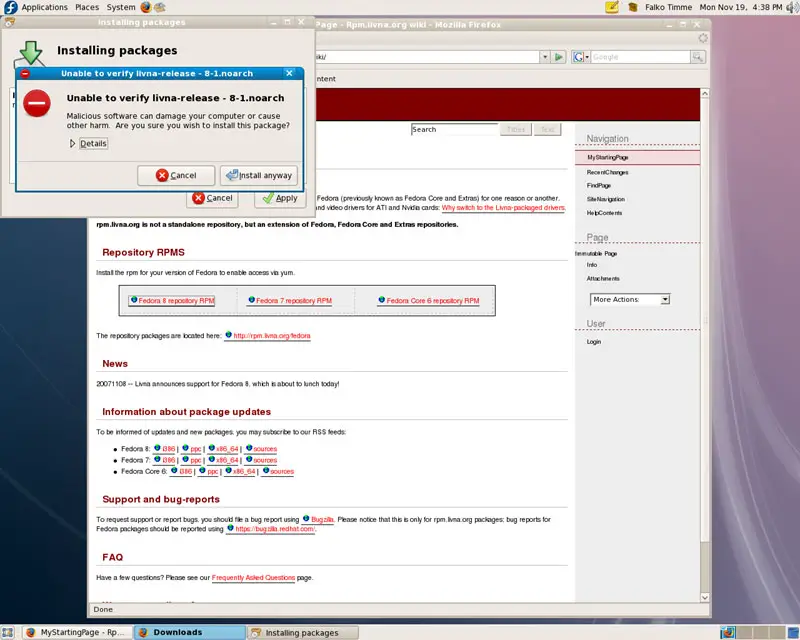The height and width of the screenshot is (640, 800).
Task: Open HelpContents in sidebar
Action: [x=604, y=213]
